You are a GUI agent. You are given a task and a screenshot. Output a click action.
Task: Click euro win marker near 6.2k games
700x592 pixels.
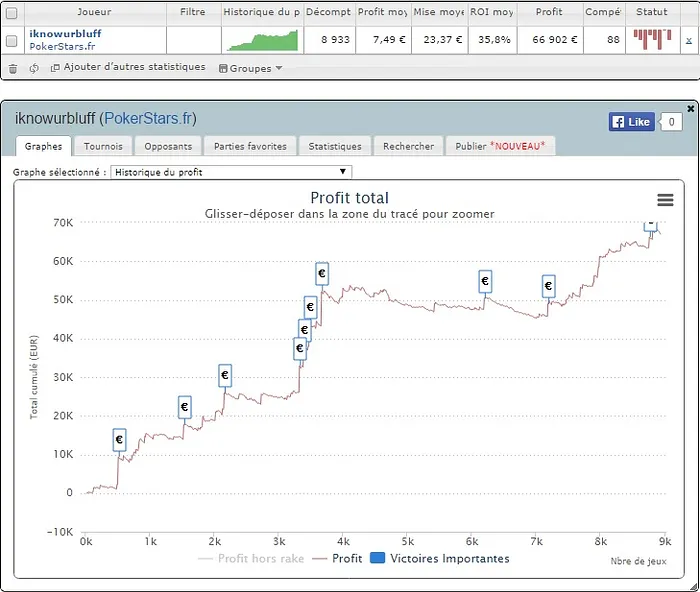pyautogui.click(x=485, y=282)
